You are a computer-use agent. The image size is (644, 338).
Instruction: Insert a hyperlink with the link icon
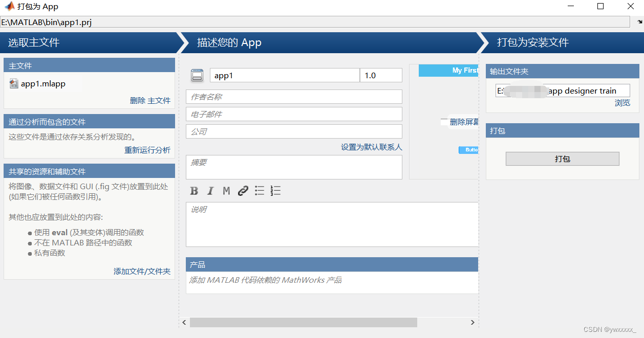tap(243, 191)
